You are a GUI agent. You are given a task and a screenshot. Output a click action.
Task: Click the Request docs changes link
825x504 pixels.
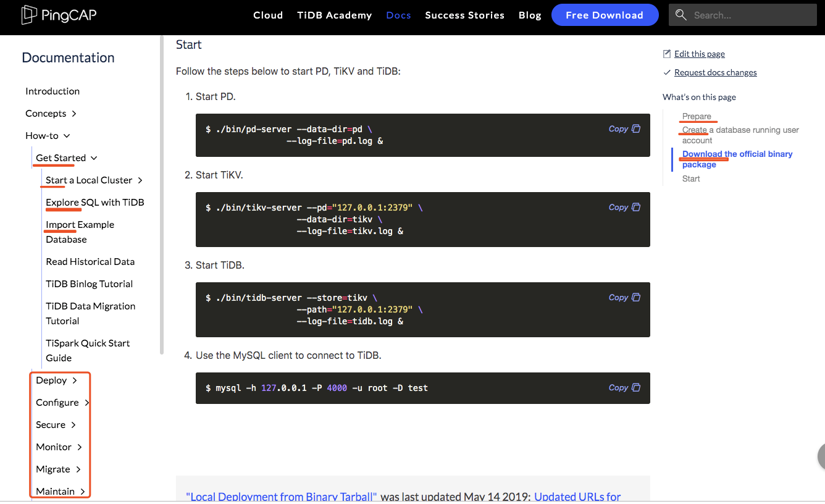pos(716,72)
